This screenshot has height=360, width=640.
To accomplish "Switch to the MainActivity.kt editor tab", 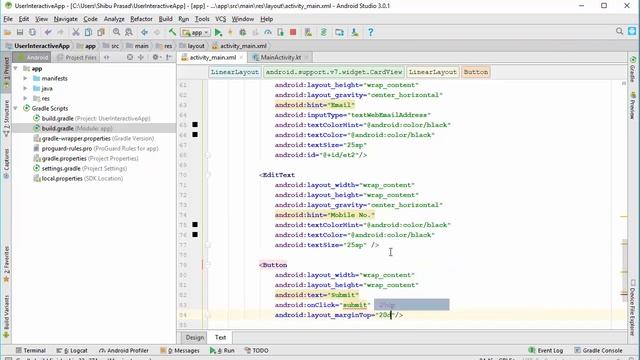I will coord(280,57).
